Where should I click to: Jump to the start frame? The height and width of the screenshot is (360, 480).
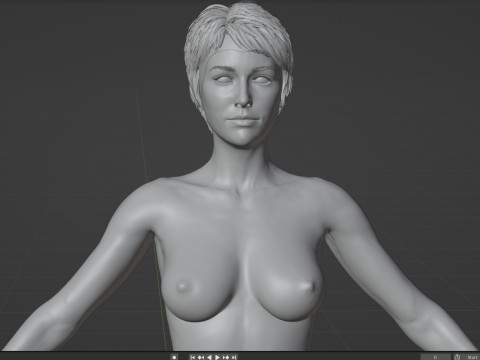click(x=193, y=357)
